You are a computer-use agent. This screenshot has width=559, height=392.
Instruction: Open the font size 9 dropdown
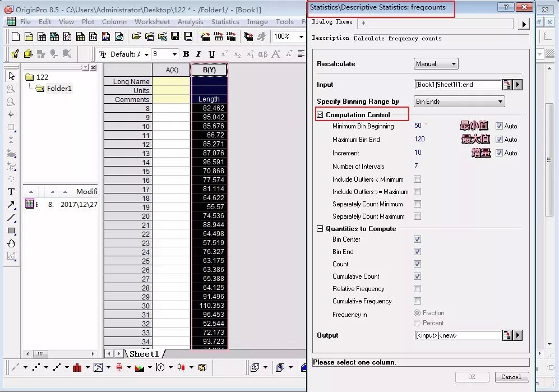[174, 54]
